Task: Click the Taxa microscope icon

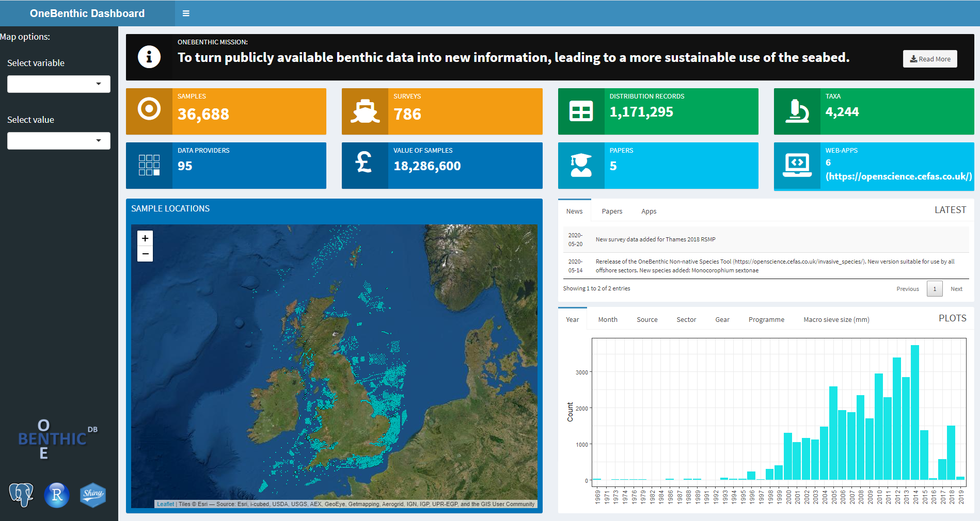Action: pos(797,111)
